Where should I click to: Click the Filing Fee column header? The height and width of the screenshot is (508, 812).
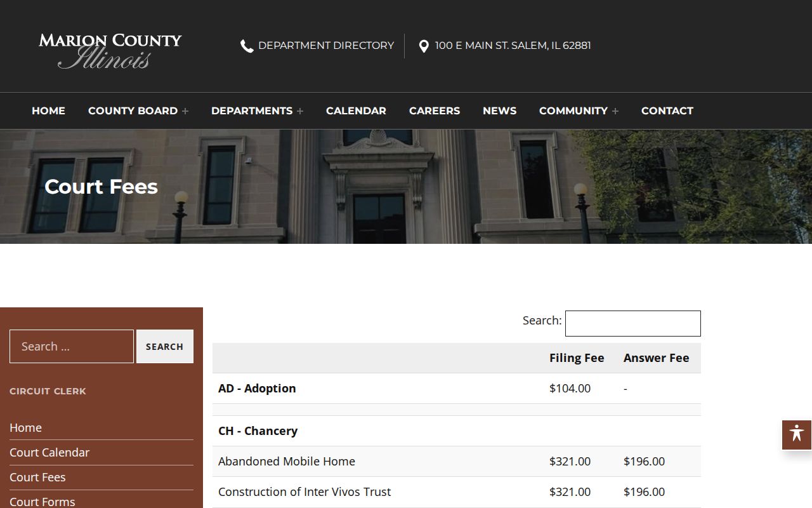577,358
